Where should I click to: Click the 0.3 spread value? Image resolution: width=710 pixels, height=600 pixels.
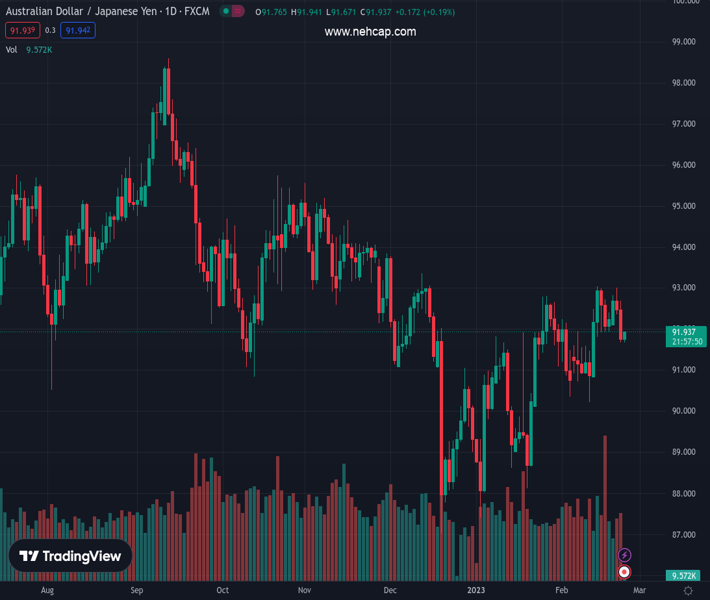(50, 31)
